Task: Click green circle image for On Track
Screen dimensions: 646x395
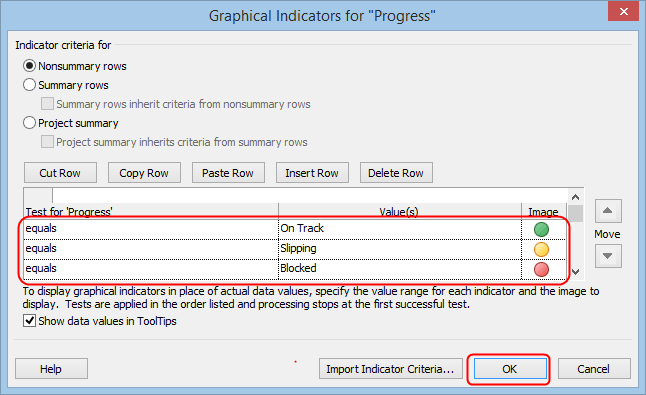Action: [x=541, y=229]
